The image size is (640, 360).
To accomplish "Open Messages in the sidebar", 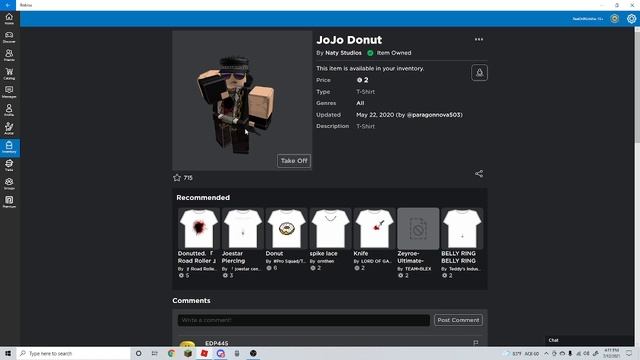I will [x=9, y=92].
